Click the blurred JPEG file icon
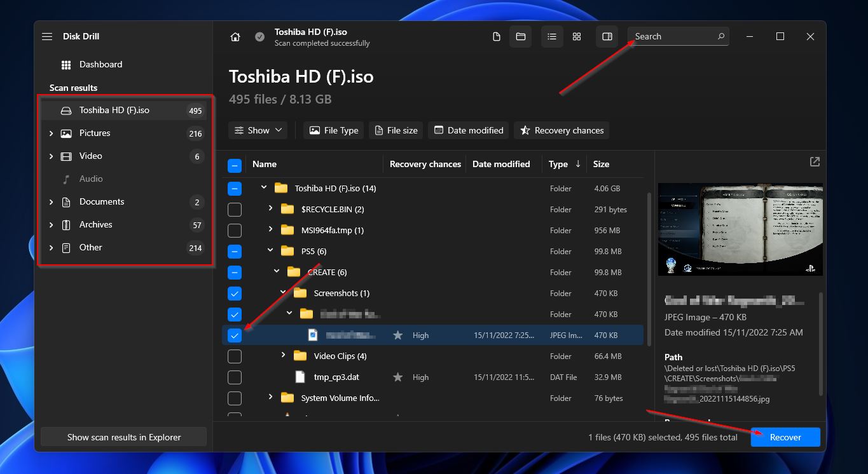Image resolution: width=868 pixels, height=474 pixels. [313, 335]
